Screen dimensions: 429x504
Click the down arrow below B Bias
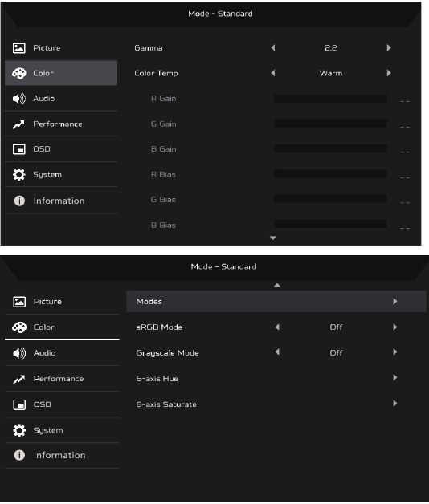pos(273,238)
